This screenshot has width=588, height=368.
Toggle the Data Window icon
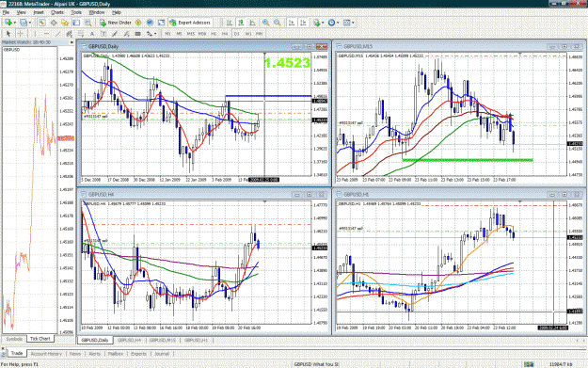pos(54,23)
